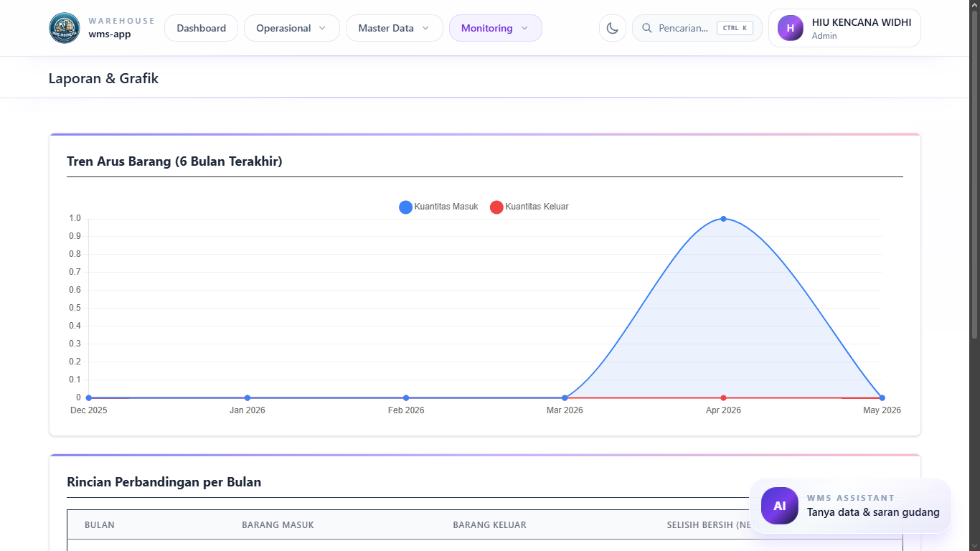Click the BARANG MASUK column header
Viewport: 980px width, 551px height.
[278, 524]
